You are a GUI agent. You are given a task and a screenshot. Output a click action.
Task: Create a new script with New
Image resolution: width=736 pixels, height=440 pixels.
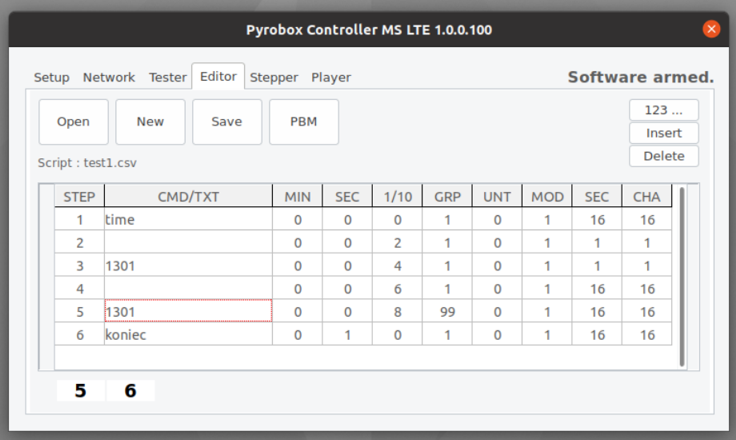point(150,122)
